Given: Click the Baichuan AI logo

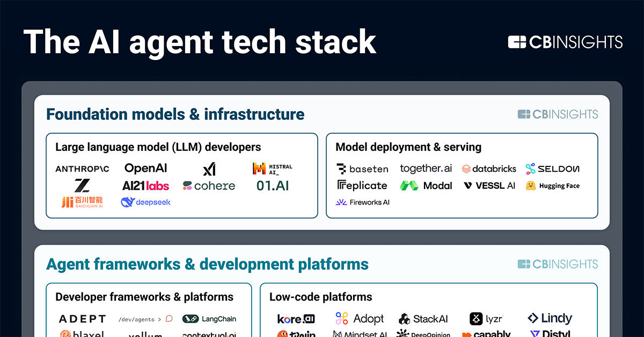Looking at the screenshot, I should click(82, 202).
